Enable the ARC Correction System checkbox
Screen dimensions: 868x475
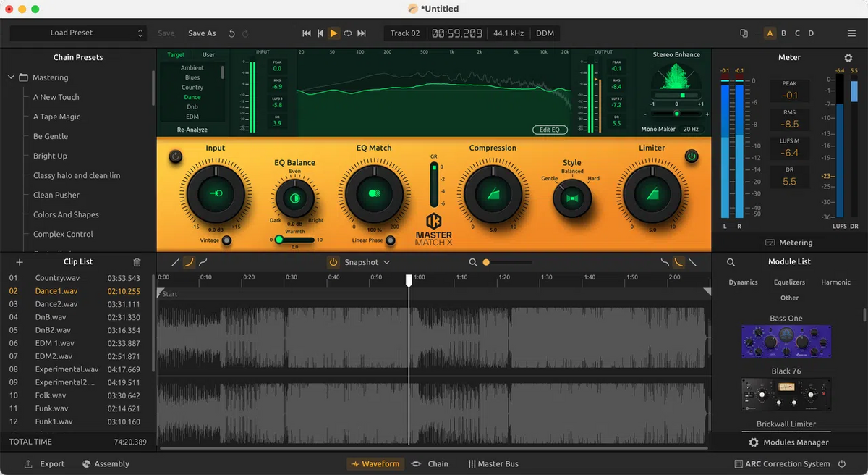[x=739, y=464]
